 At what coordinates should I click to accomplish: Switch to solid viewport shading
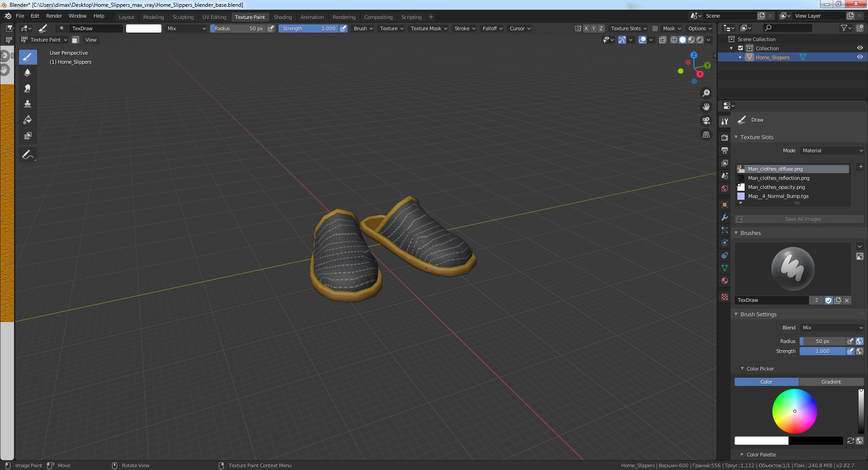683,40
